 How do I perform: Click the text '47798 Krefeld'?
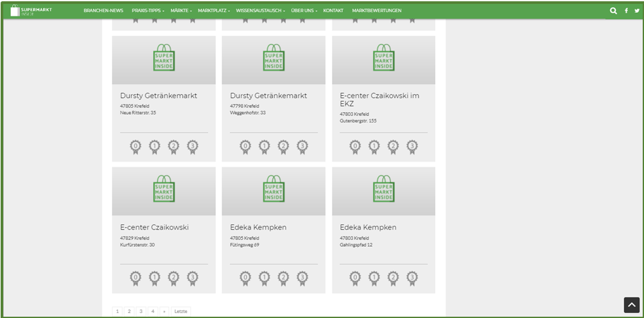click(244, 106)
